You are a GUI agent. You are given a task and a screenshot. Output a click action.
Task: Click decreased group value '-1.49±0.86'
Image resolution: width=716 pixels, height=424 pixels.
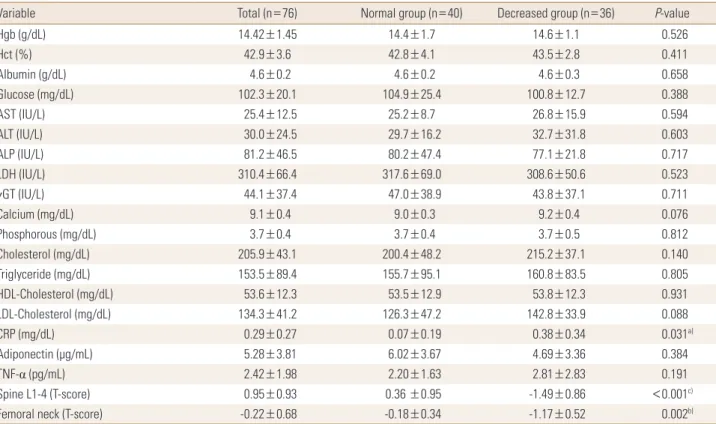(557, 394)
